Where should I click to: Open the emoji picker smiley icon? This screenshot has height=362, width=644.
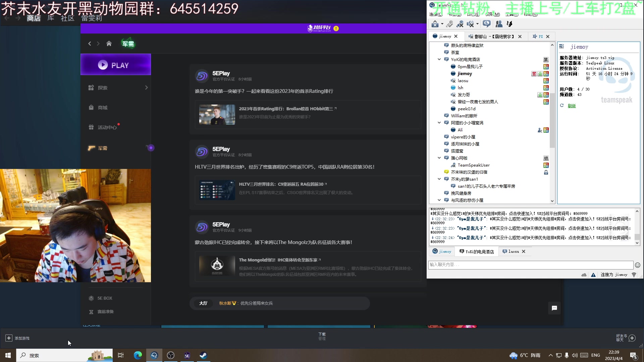[638, 265]
